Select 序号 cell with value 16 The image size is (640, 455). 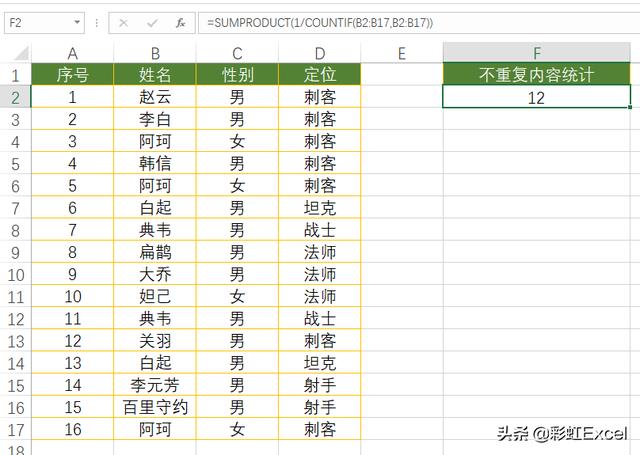pyautogui.click(x=73, y=429)
